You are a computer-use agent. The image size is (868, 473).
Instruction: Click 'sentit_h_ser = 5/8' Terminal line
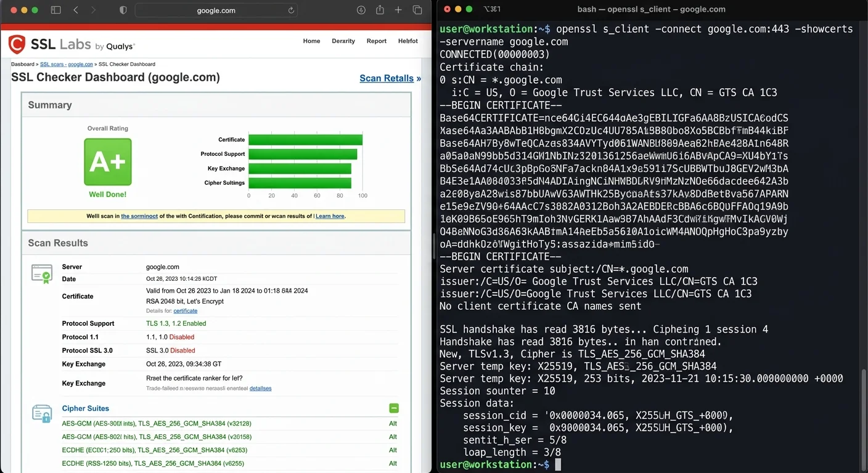515,440
